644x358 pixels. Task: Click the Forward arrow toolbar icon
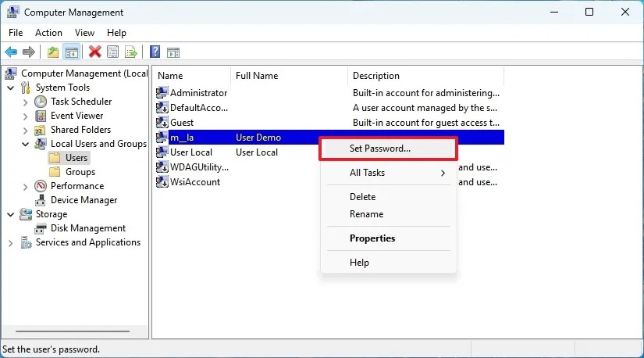coord(29,52)
